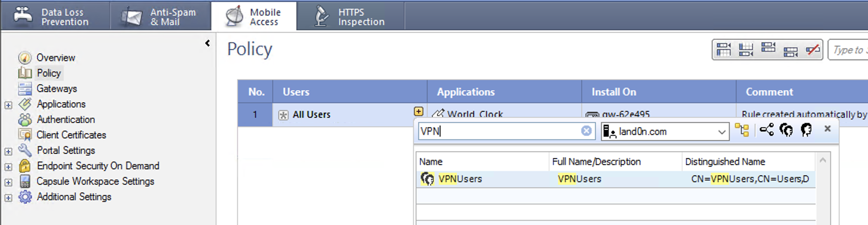Viewport: 868px width, 225px height.
Task: Click the add rule at top icon
Action: click(723, 50)
